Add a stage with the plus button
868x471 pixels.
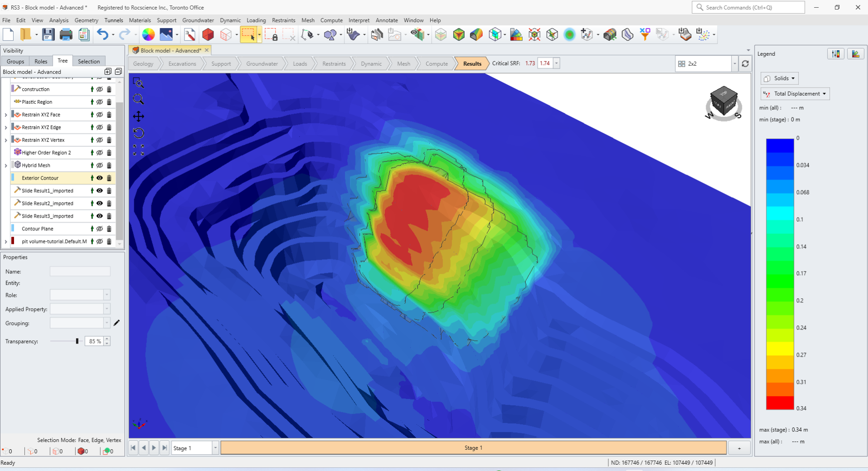pyautogui.click(x=739, y=448)
